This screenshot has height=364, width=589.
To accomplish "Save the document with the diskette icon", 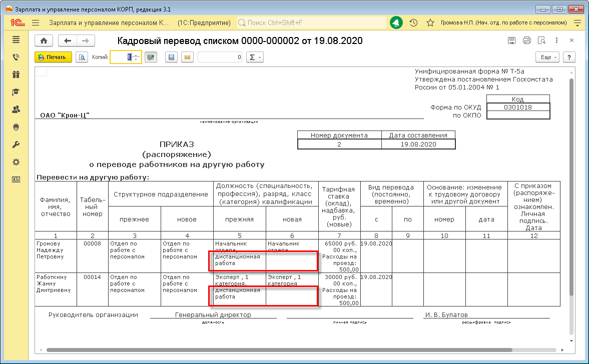I will pos(171,57).
